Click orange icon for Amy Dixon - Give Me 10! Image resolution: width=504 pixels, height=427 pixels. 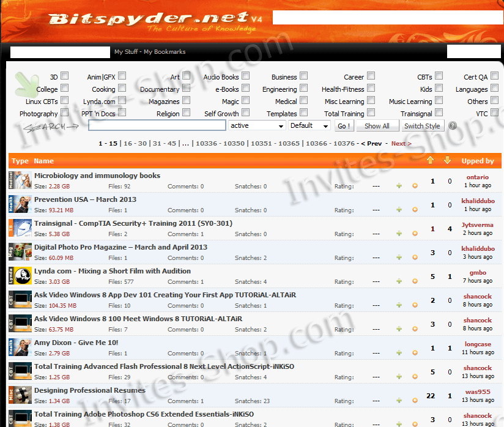[x=415, y=353]
